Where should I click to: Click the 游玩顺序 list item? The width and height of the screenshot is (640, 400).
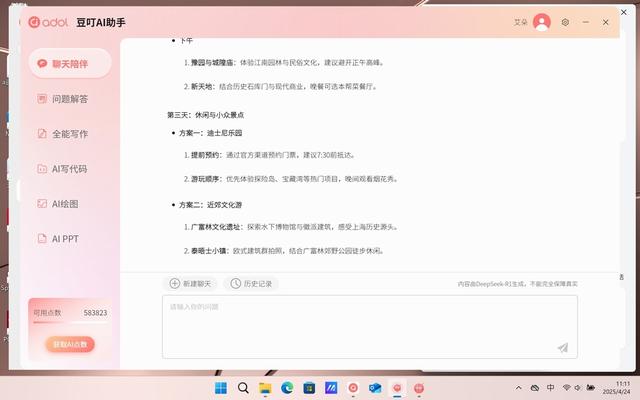291,179
